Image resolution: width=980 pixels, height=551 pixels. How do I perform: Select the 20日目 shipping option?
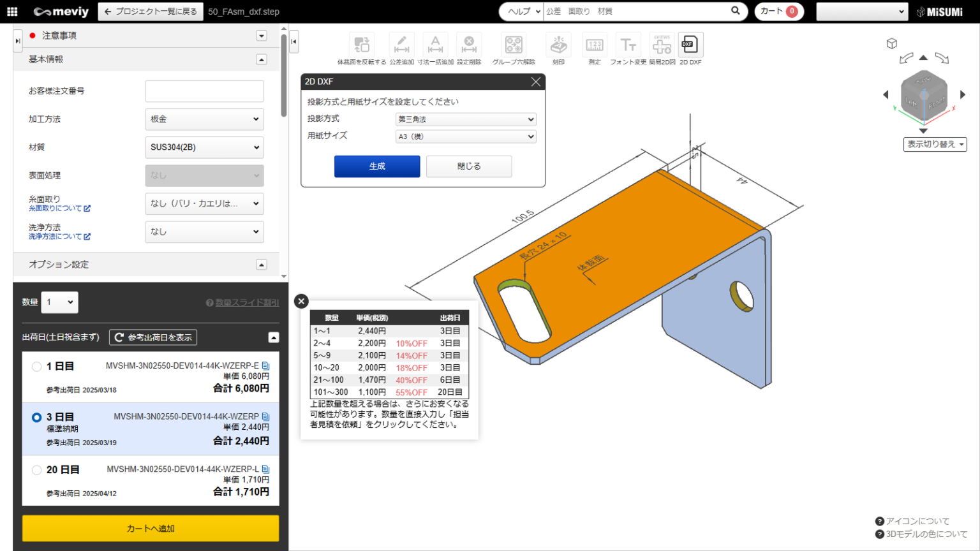36,470
